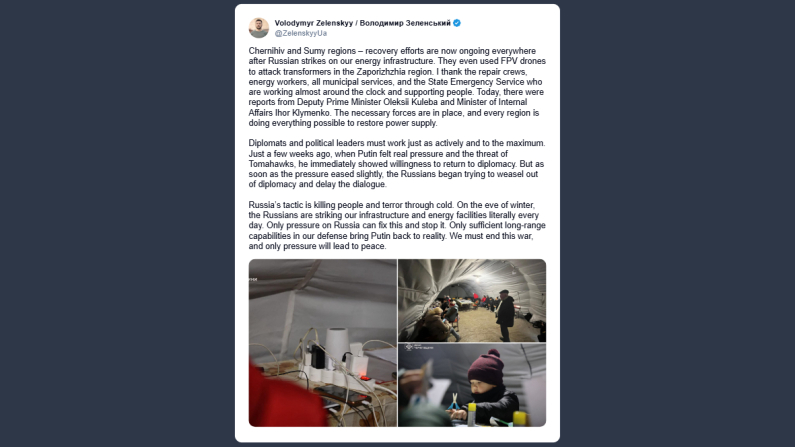Click the Zelenskyy profile avatar picture
Screen dimensions: 795x447
point(259,28)
